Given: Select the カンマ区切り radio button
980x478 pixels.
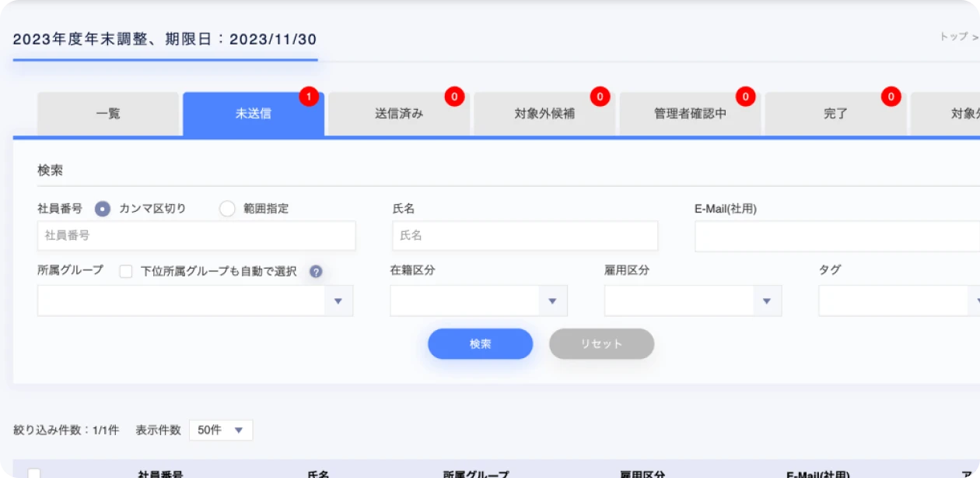Looking at the screenshot, I should pyautogui.click(x=102, y=209).
